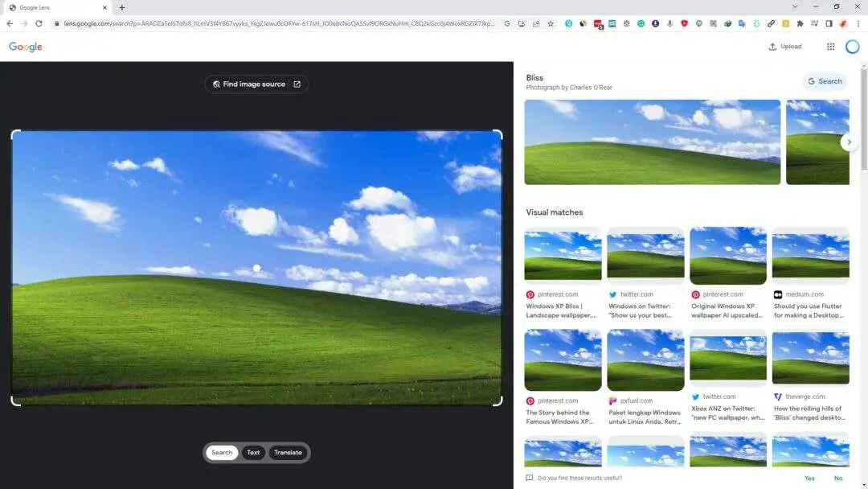The image size is (868, 489).
Task: Click the address bar URL field
Action: point(279,24)
